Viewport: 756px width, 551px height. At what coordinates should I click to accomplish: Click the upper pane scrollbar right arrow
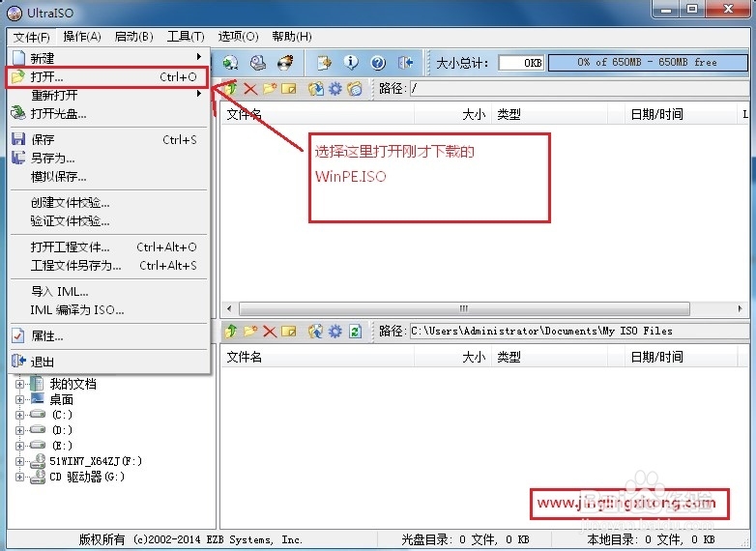click(740, 308)
